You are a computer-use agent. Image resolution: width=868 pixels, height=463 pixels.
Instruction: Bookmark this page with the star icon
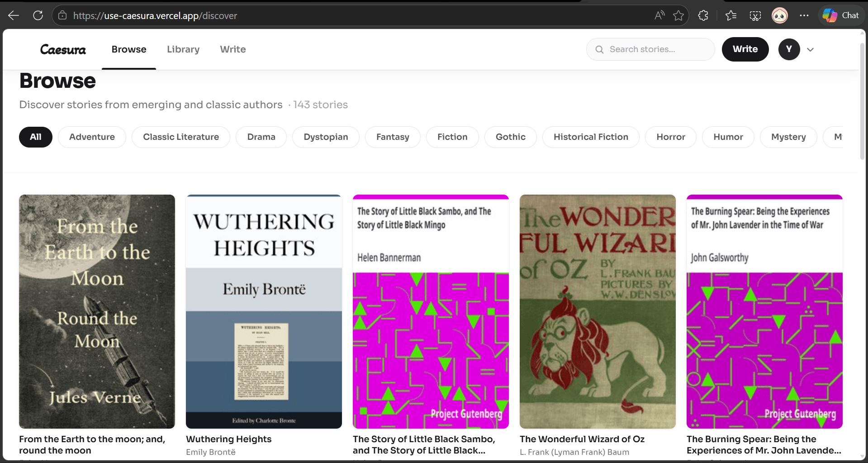678,15
